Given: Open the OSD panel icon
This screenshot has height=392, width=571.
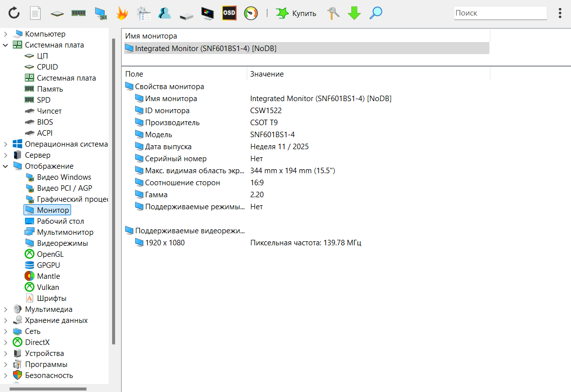Looking at the screenshot, I should pos(229,14).
